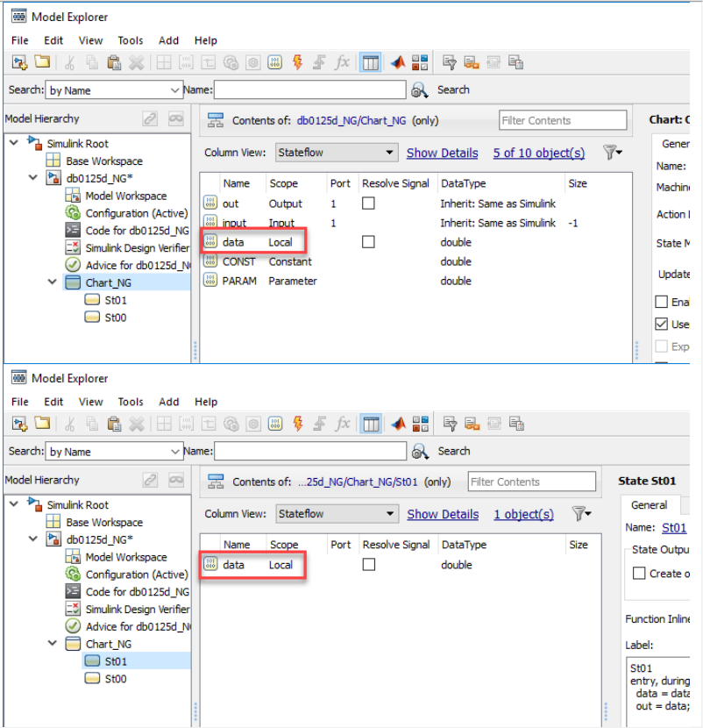Toggle Resolve Signal checkbox for data row, top window
This screenshot has height=728, width=703.
click(x=368, y=242)
